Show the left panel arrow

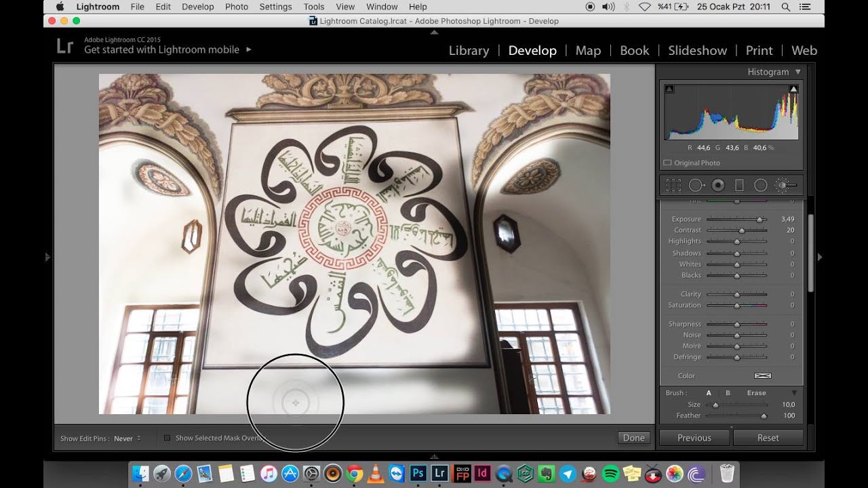47,257
